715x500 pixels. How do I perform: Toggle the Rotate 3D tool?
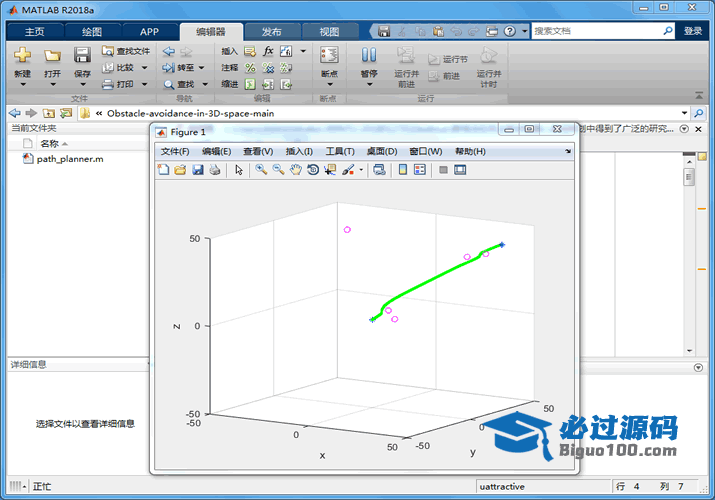(313, 170)
